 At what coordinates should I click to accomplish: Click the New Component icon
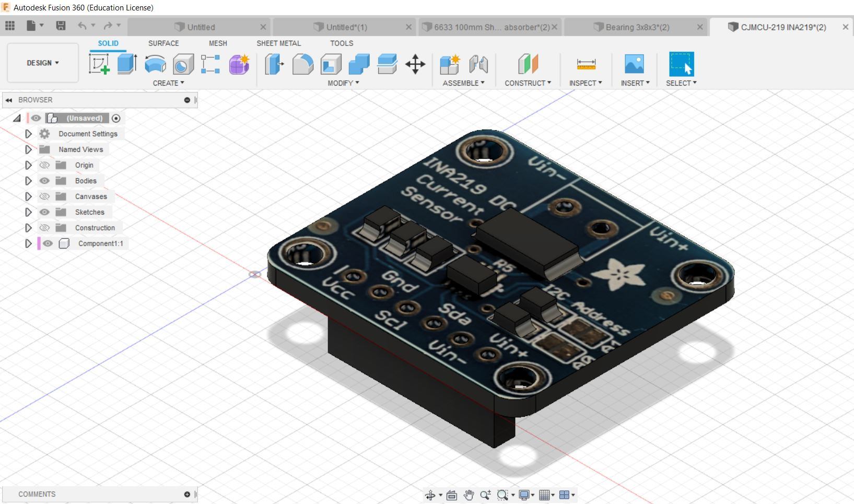(450, 64)
